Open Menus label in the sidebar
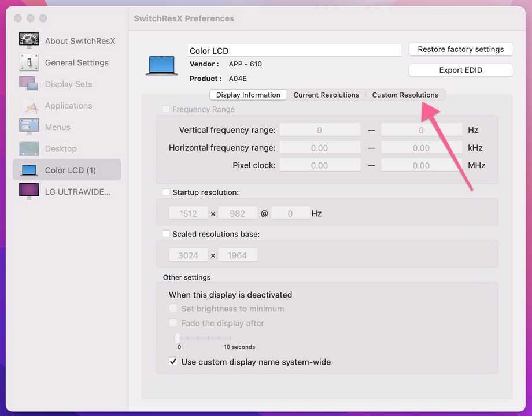532x416 pixels. click(x=58, y=127)
